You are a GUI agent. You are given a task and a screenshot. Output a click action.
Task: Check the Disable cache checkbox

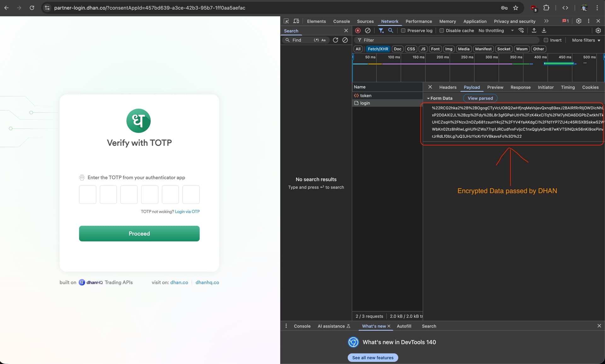(x=441, y=31)
